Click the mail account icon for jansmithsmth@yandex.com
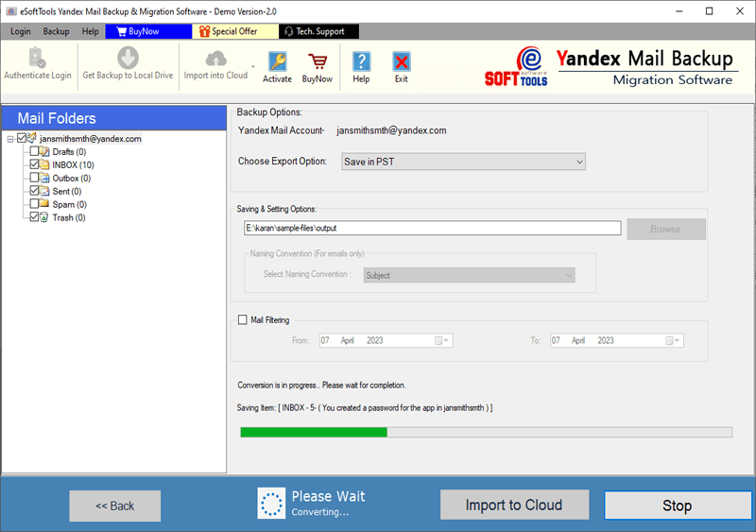The height and width of the screenshot is (532, 756). coord(32,138)
